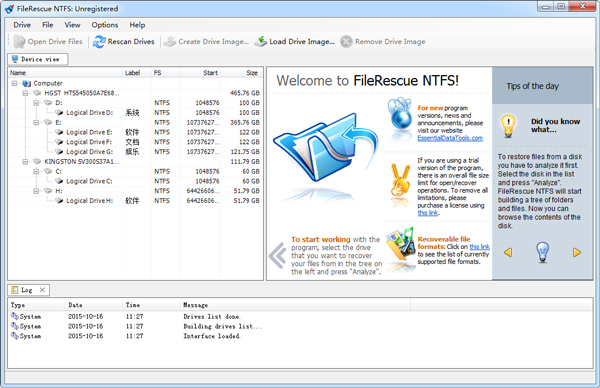The width and height of the screenshot is (600, 388).
Task: Click Rescan Drives button label
Action: coord(131,42)
